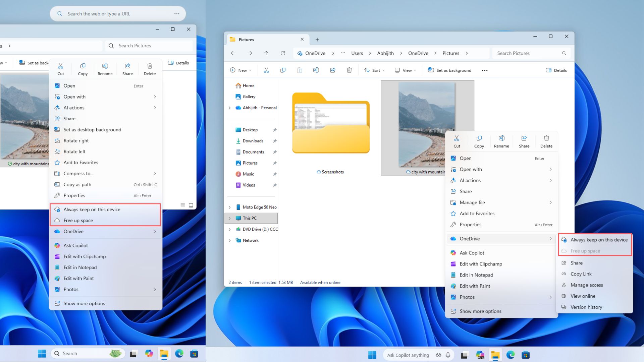This screenshot has height=362, width=644.
Task: Expand This PC in the sidebar
Action: [x=230, y=218]
